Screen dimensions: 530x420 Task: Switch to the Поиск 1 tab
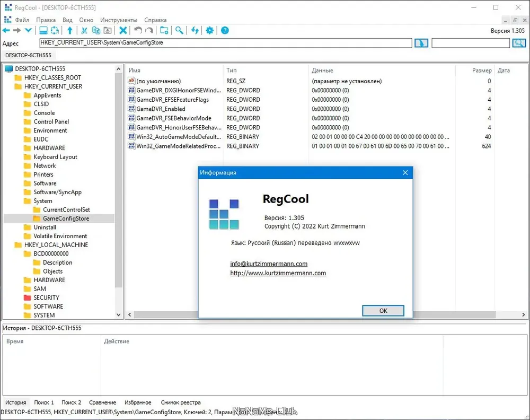[x=44, y=402]
